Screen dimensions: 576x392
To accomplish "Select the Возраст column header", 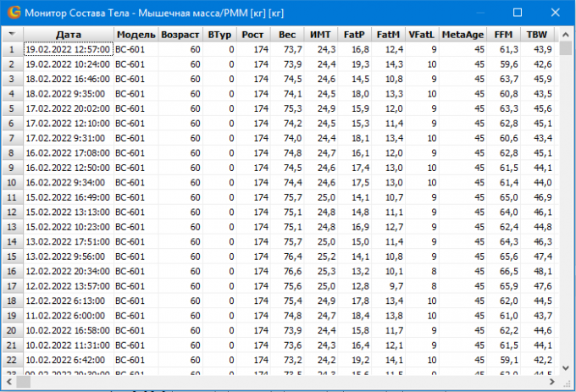I will (180, 34).
